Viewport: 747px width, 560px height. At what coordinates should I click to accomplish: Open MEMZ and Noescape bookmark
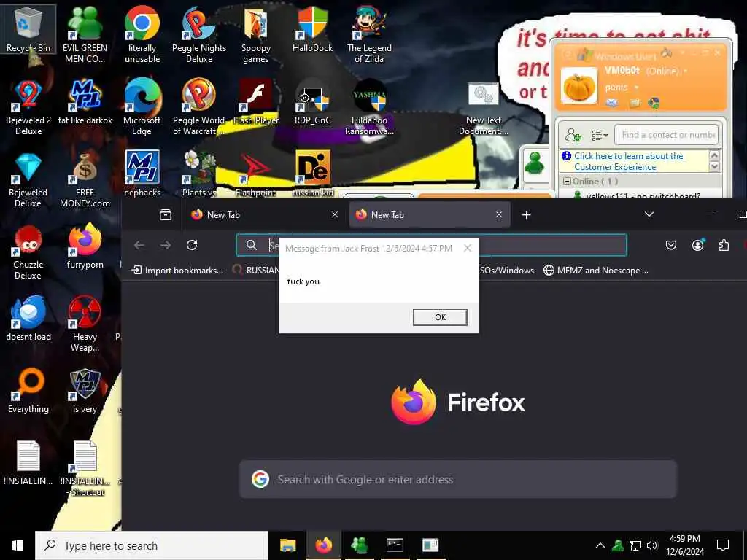point(595,271)
